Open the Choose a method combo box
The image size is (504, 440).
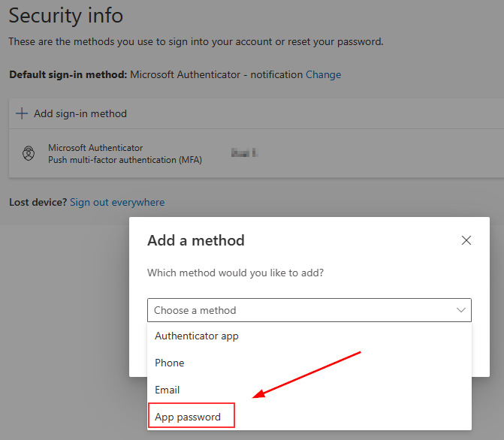point(300,310)
